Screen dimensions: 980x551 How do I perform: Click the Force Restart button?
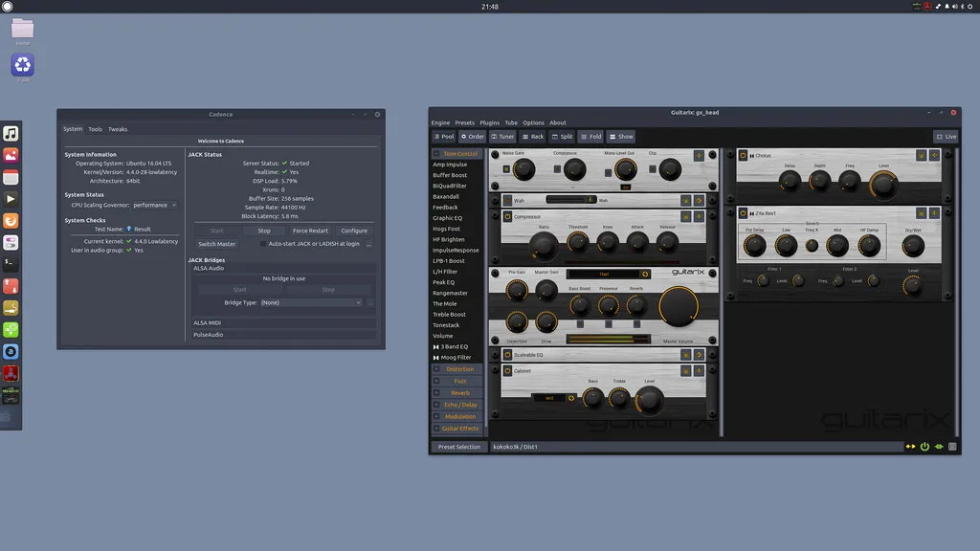pyautogui.click(x=310, y=231)
